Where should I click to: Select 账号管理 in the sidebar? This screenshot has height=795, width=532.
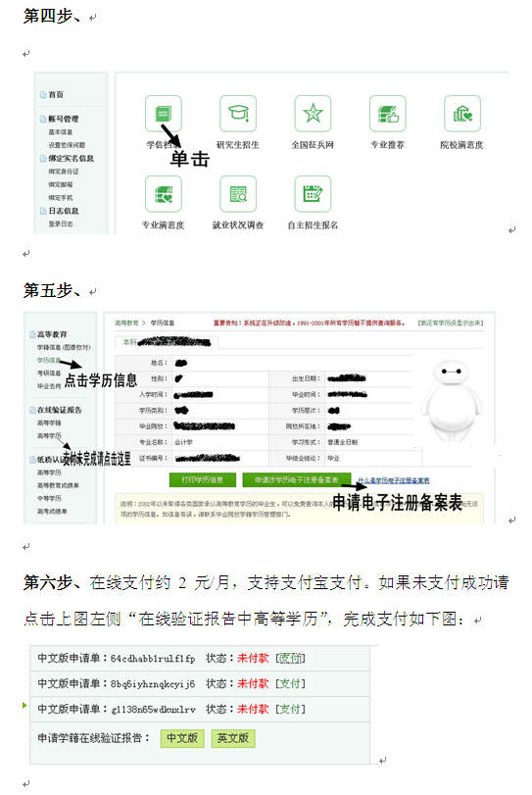tap(64, 120)
